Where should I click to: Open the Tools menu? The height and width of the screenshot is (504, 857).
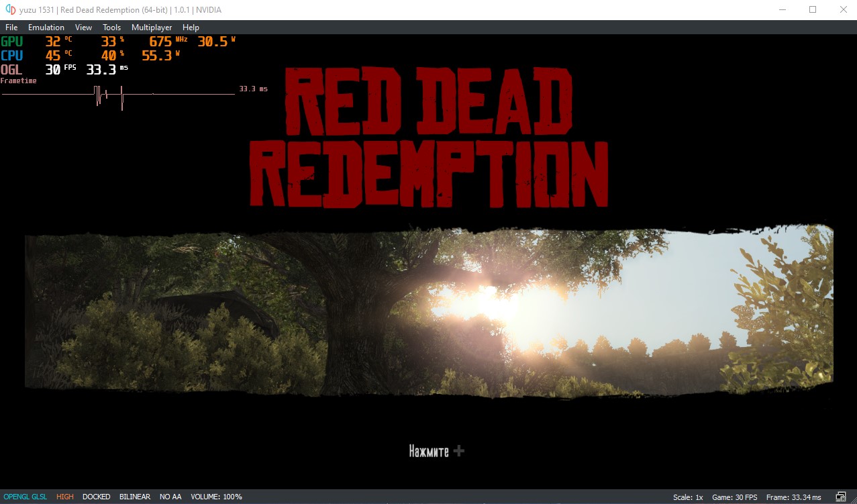112,28
